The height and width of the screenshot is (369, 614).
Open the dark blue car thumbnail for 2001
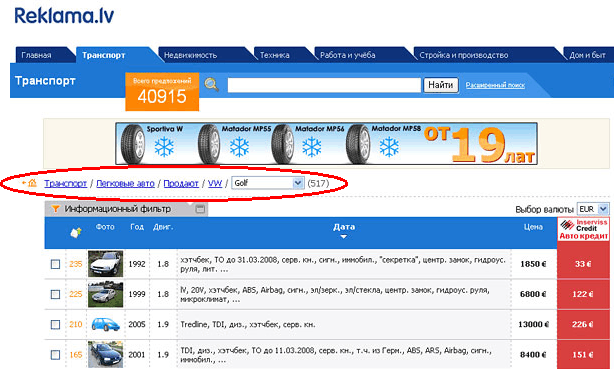[105, 354]
